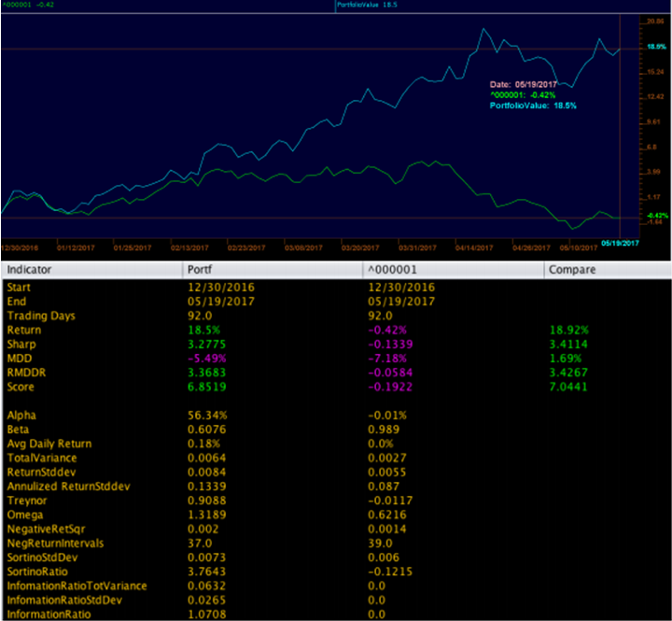Click the Portf Return value 18.5%
The height and width of the screenshot is (621, 672).
pos(204,331)
